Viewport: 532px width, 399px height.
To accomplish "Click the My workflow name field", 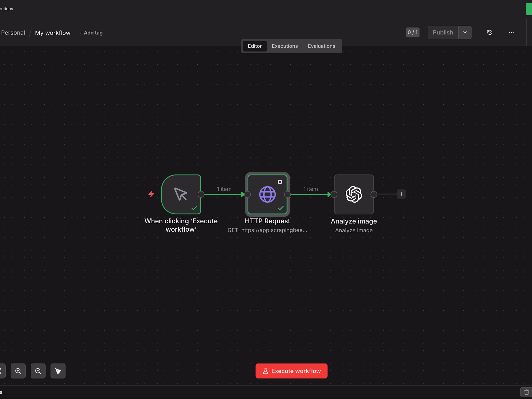I will (x=53, y=33).
